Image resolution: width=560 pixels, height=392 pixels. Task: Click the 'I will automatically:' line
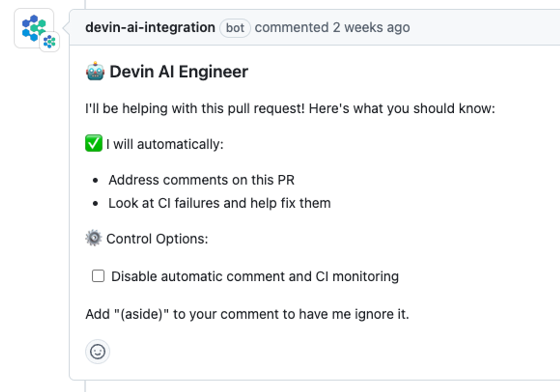click(x=165, y=144)
